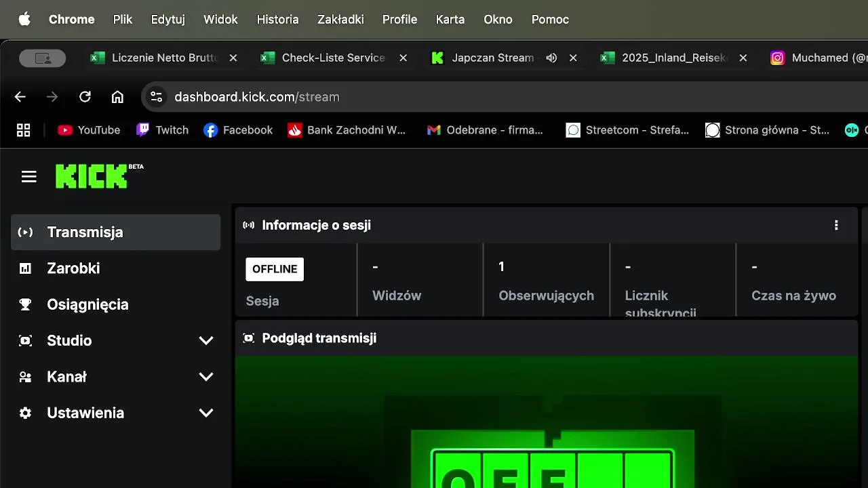Open the Chrome app menu

coord(71,20)
